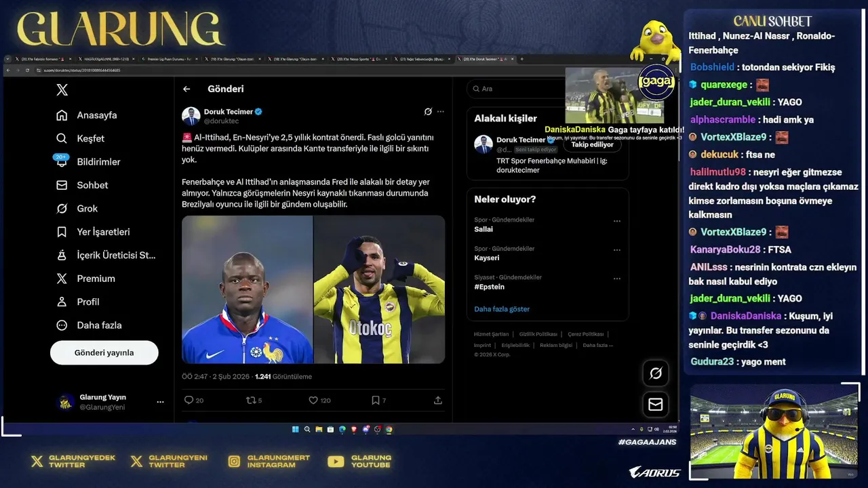This screenshot has width=868, height=488.
Task: Open Hizmet Şartları footer link
Action: pos(491,334)
